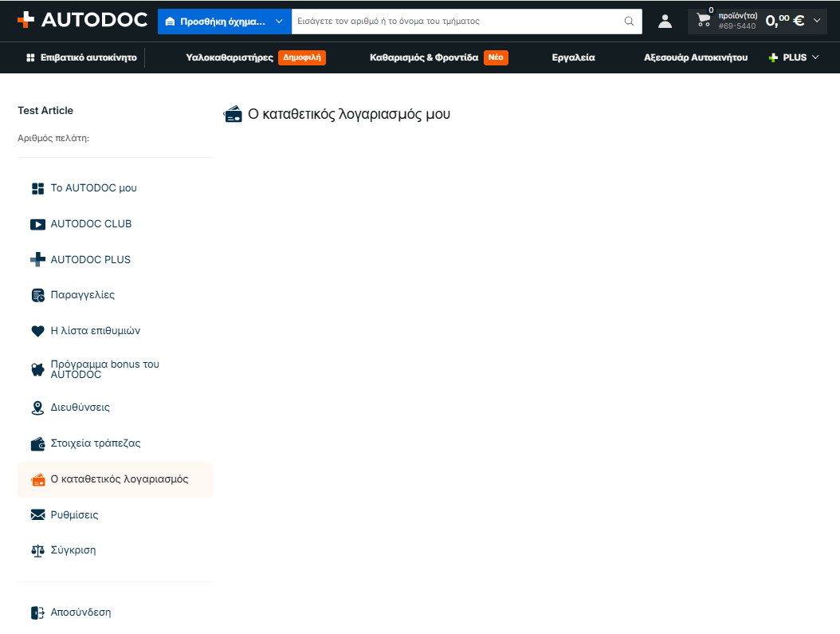Open the user account profile icon

(x=665, y=22)
